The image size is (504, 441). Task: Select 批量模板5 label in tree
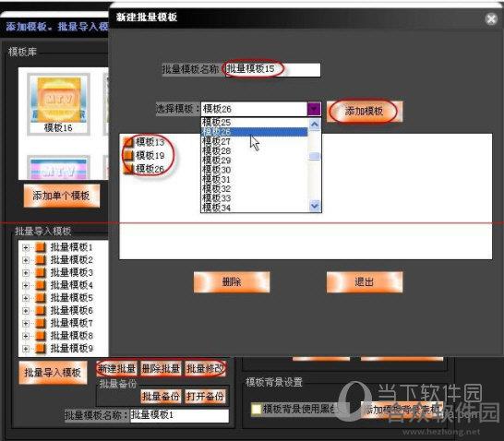(x=71, y=298)
